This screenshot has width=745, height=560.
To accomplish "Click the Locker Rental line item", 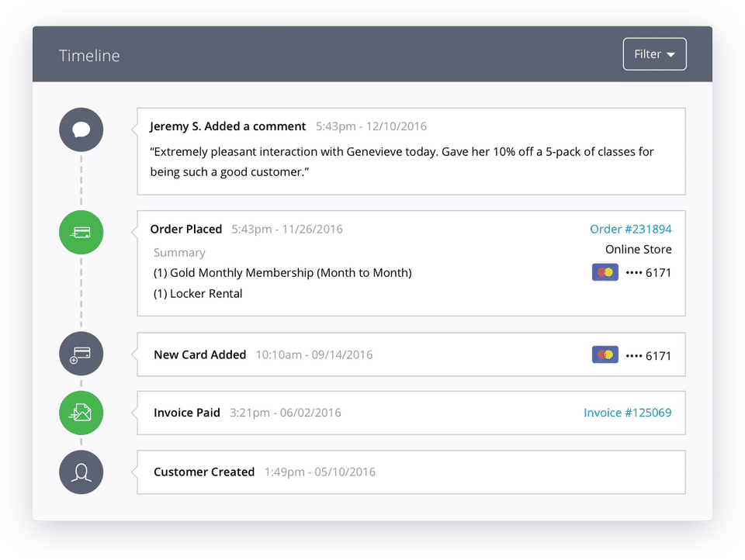I will click(x=198, y=293).
